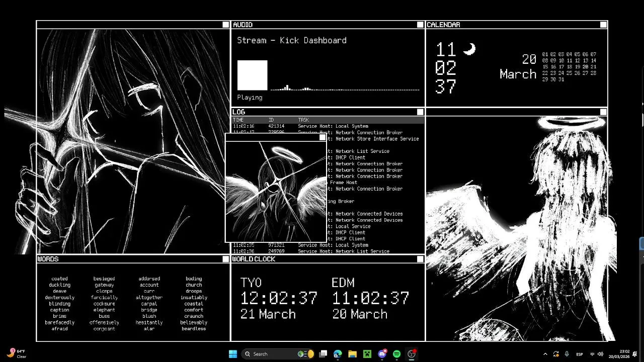Image resolution: width=644 pixels, height=362 pixels.
Task: Click the sync icon in system tray
Action: (x=556, y=354)
